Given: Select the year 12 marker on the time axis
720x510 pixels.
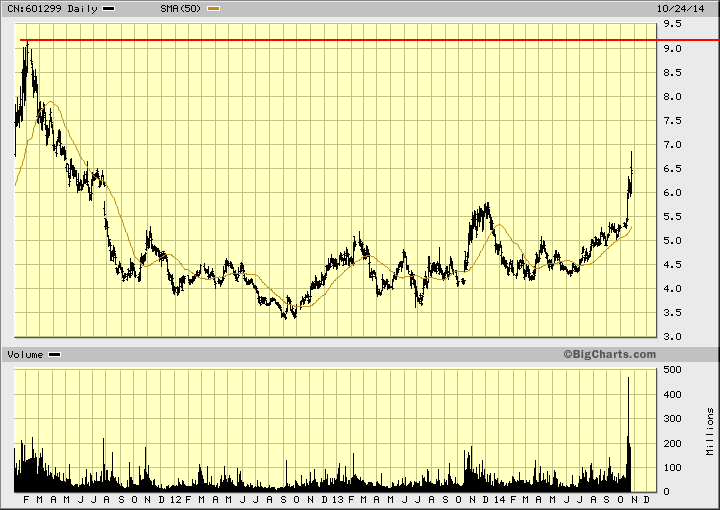Looking at the screenshot, I should point(175,499).
